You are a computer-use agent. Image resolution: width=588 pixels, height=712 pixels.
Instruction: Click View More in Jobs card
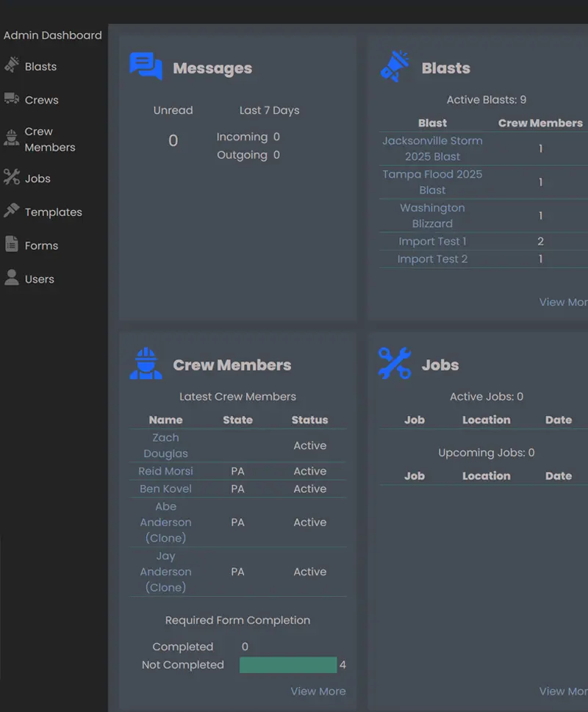tap(564, 691)
